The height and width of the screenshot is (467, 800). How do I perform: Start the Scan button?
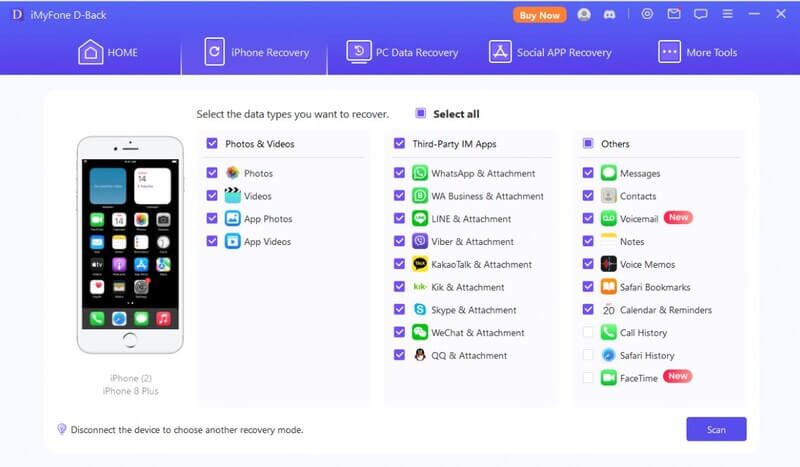click(x=716, y=429)
